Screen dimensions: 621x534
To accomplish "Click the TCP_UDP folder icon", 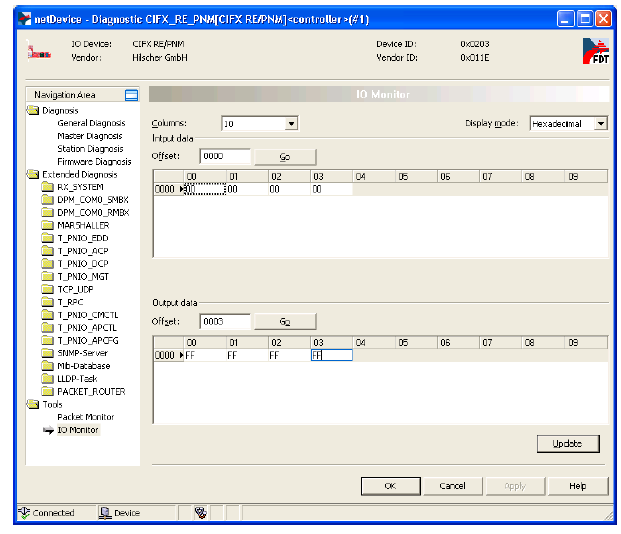I will [x=47, y=289].
